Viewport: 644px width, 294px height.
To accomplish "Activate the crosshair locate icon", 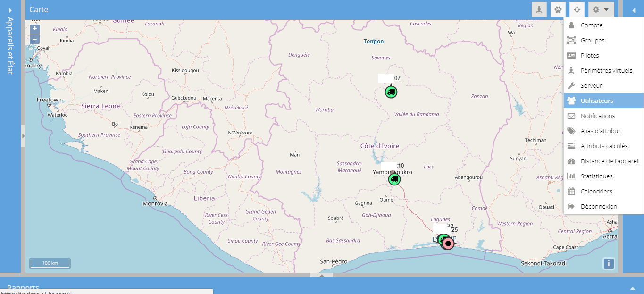I will (577, 9).
